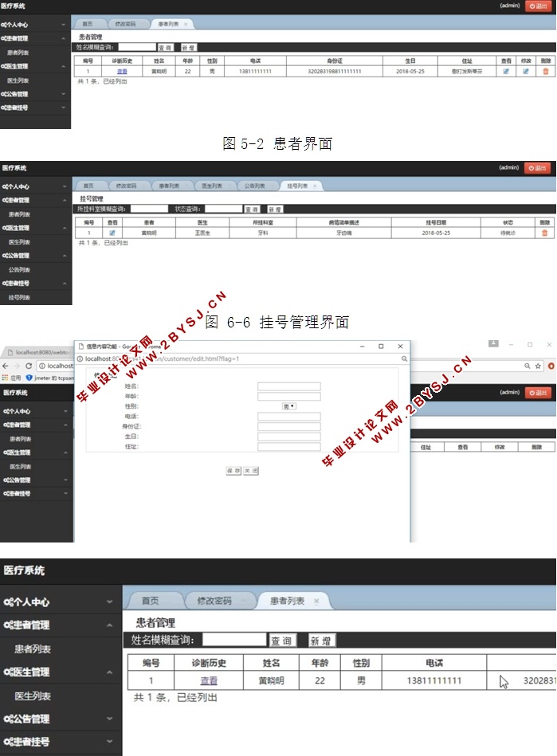
Task: Click the zoom magnifier icon in the popup's address bar
Action: [x=402, y=359]
